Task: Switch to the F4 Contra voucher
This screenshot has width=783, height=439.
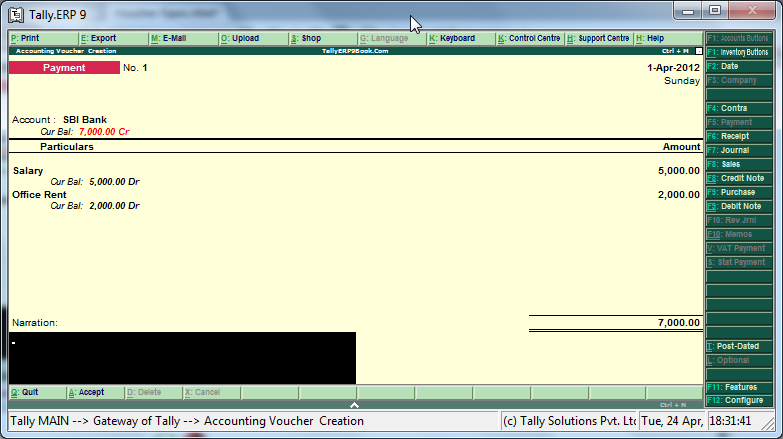Action: (739, 108)
